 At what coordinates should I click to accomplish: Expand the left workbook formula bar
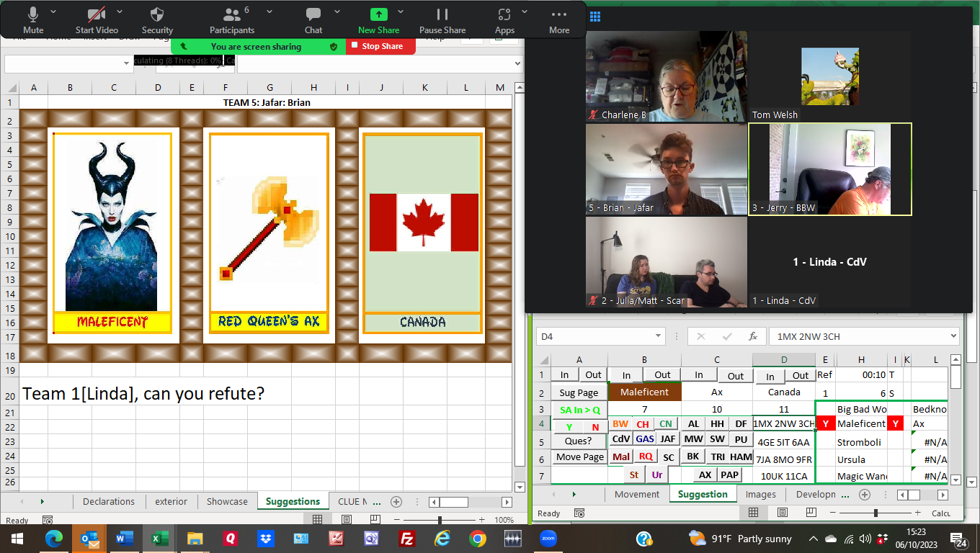click(x=517, y=63)
